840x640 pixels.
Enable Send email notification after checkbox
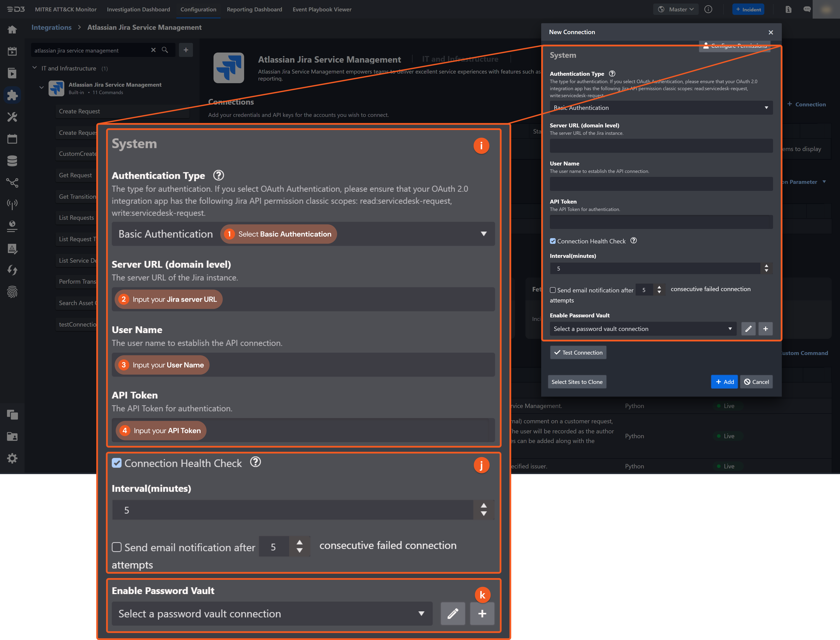[553, 290]
